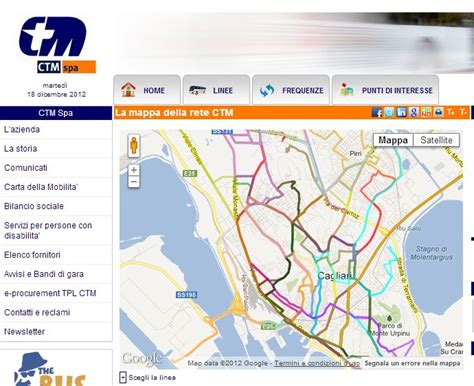Open the FREQUENZE tab

click(x=291, y=90)
